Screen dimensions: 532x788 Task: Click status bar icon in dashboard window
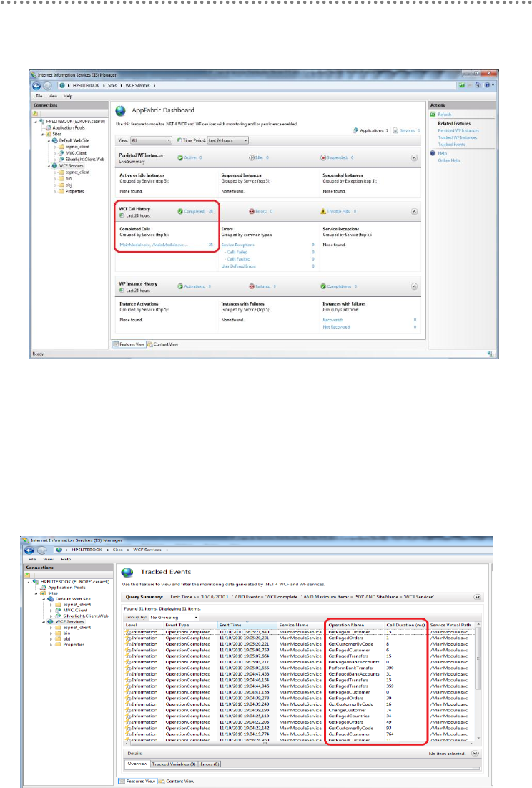pyautogui.click(x=490, y=354)
